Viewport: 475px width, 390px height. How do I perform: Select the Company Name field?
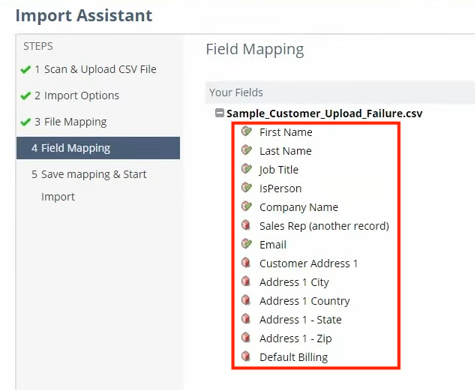tap(299, 207)
